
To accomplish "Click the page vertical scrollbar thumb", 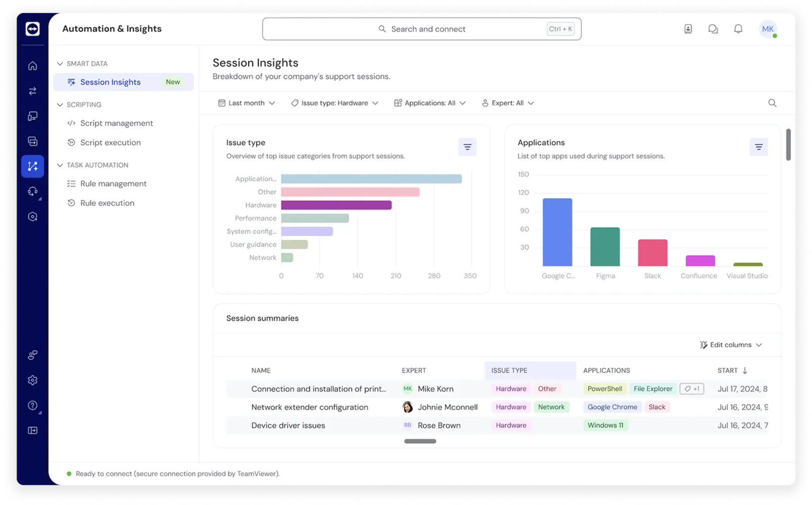I will click(x=788, y=144).
